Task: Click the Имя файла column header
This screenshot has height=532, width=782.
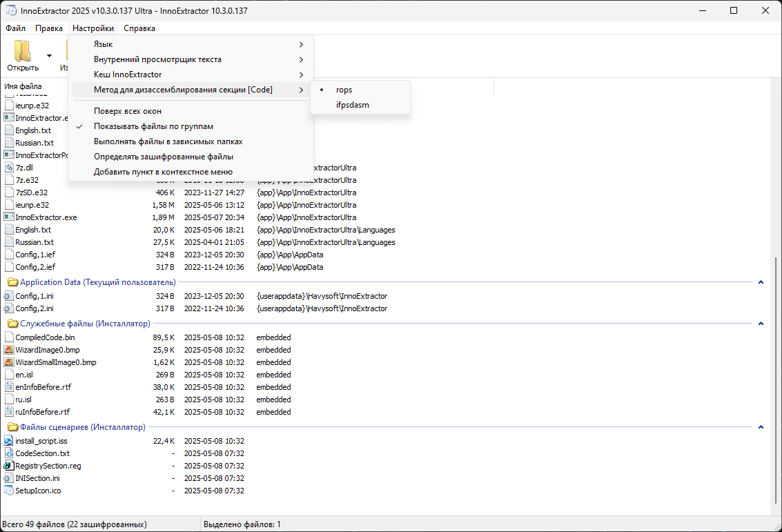Action: (x=23, y=86)
